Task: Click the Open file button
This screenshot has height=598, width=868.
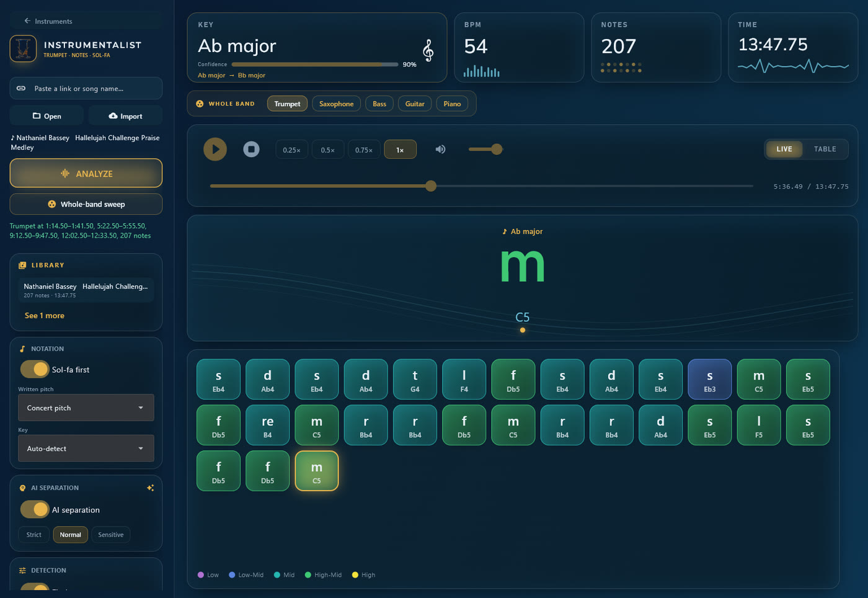Action: tap(46, 116)
